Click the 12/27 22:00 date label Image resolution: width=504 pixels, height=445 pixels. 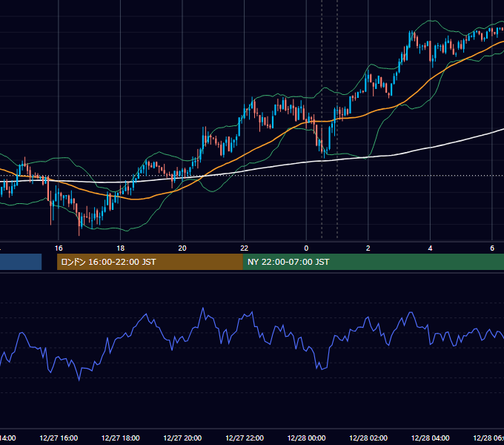[245, 438]
